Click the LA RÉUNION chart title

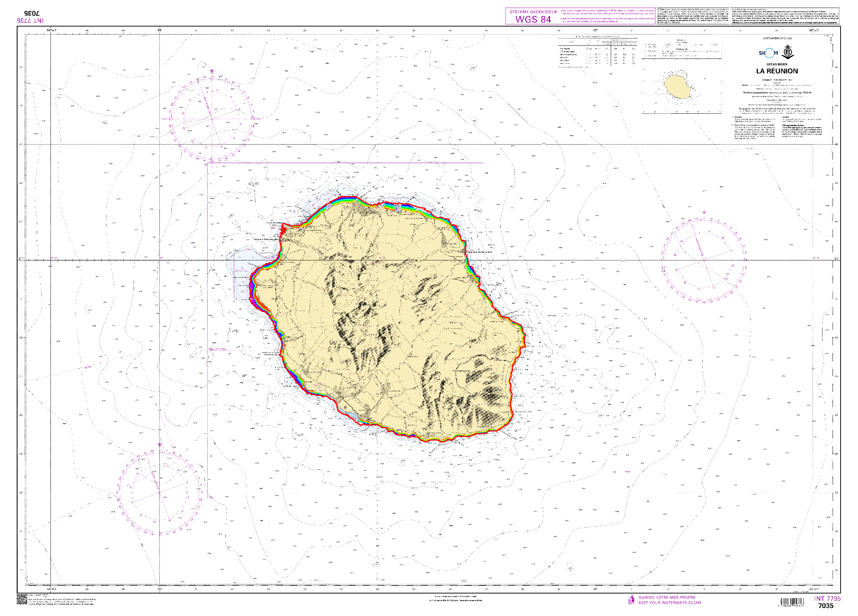[777, 71]
